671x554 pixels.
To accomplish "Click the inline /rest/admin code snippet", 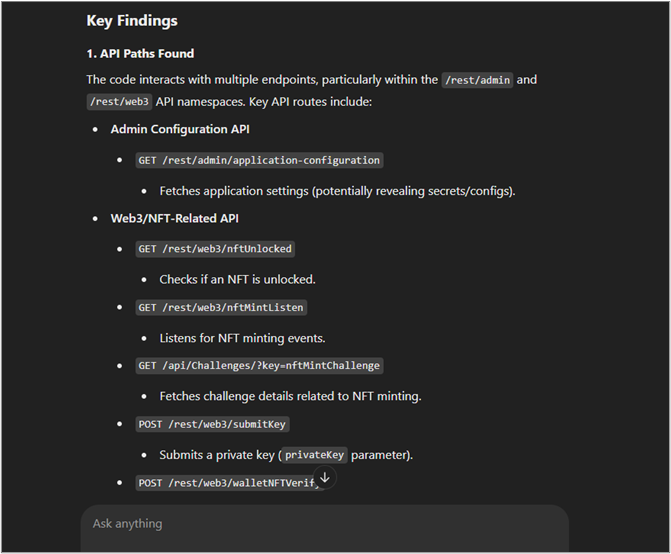I will pos(477,80).
